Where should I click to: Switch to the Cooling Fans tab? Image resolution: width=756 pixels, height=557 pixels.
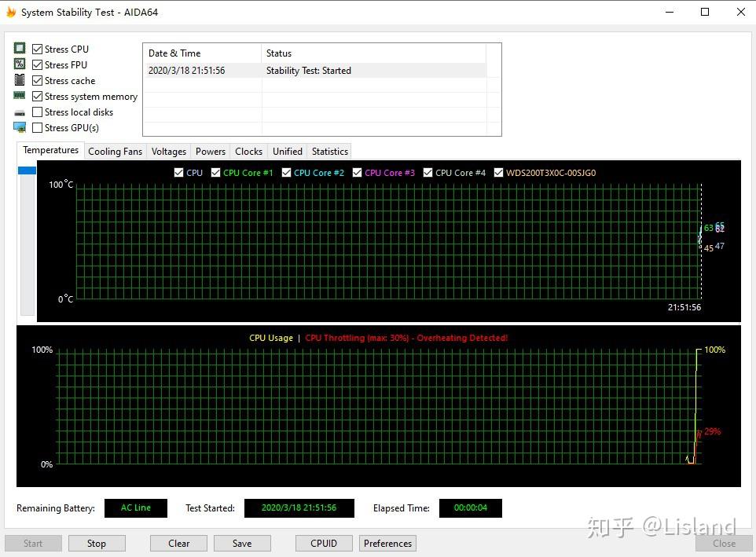tap(115, 151)
